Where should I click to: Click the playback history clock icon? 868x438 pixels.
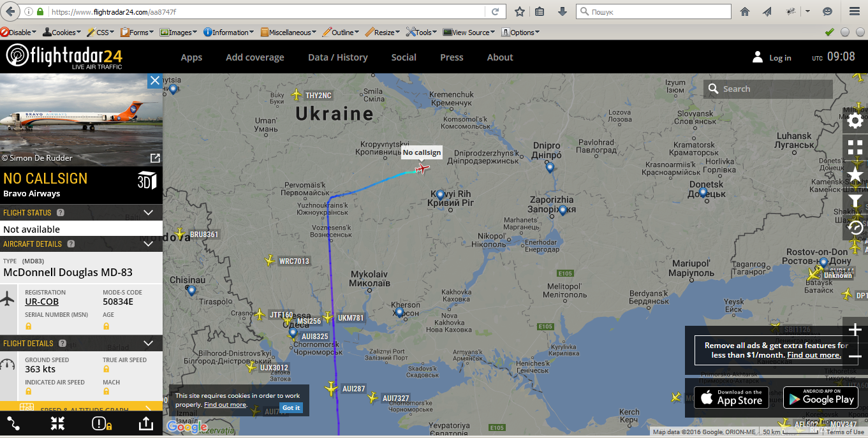tap(855, 227)
